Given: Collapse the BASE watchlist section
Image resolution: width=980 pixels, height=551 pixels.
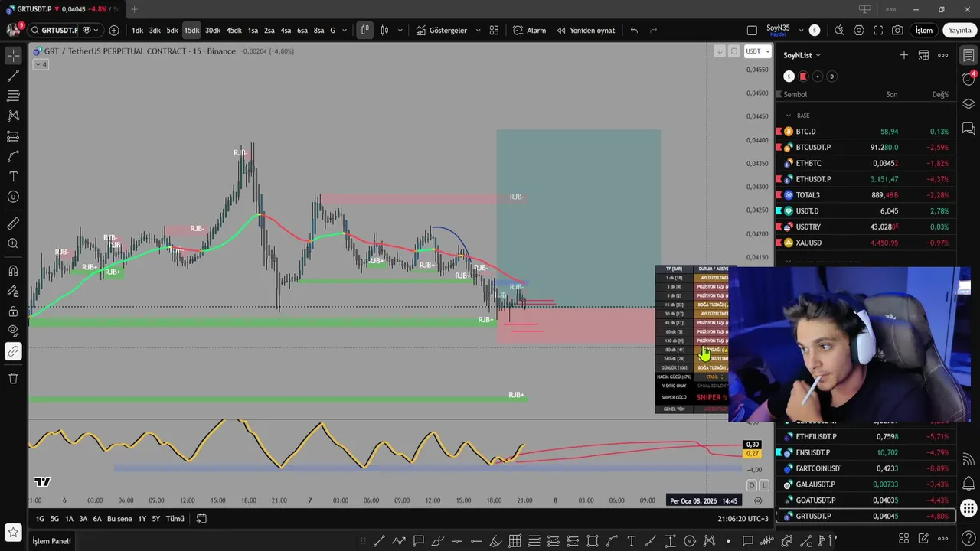Looking at the screenshot, I should tap(789, 116).
